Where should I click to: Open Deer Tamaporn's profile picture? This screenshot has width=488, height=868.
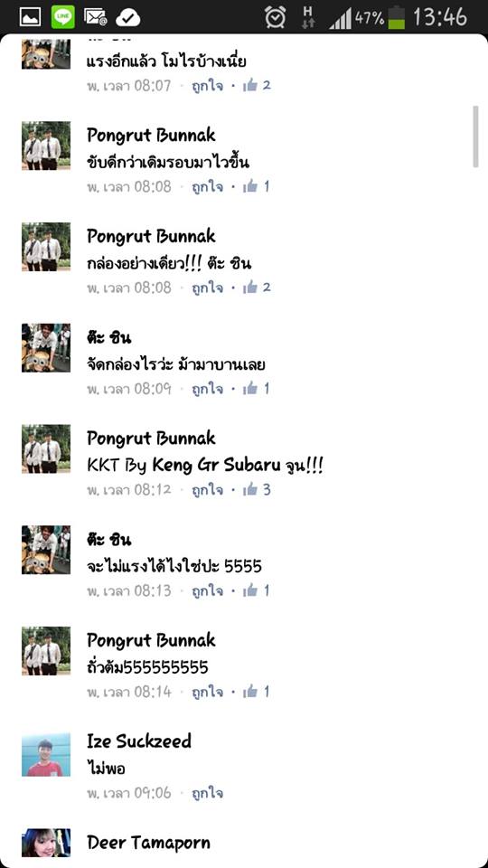coord(46,843)
